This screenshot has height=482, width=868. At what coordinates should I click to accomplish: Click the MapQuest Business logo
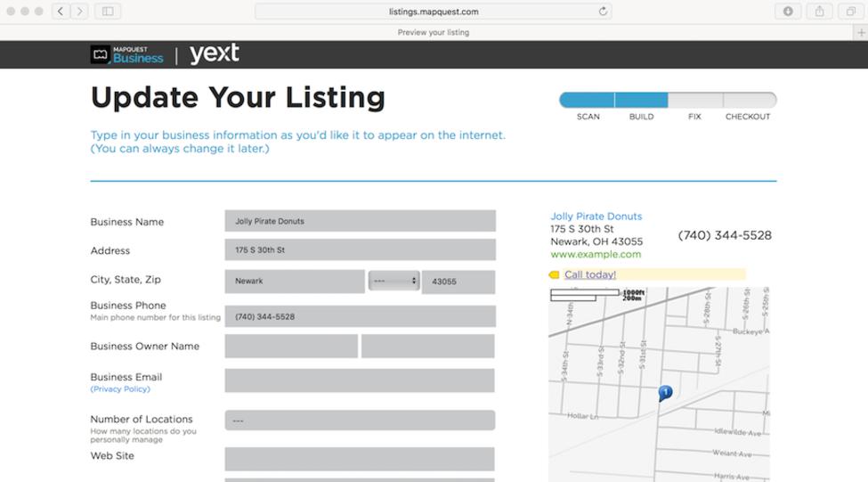(126, 55)
